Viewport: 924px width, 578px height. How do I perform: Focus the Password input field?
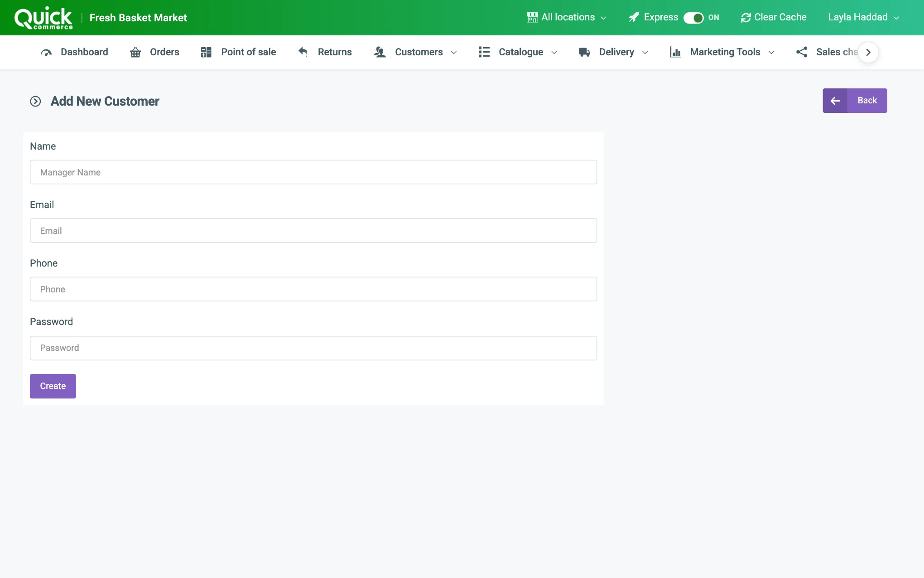(x=313, y=348)
